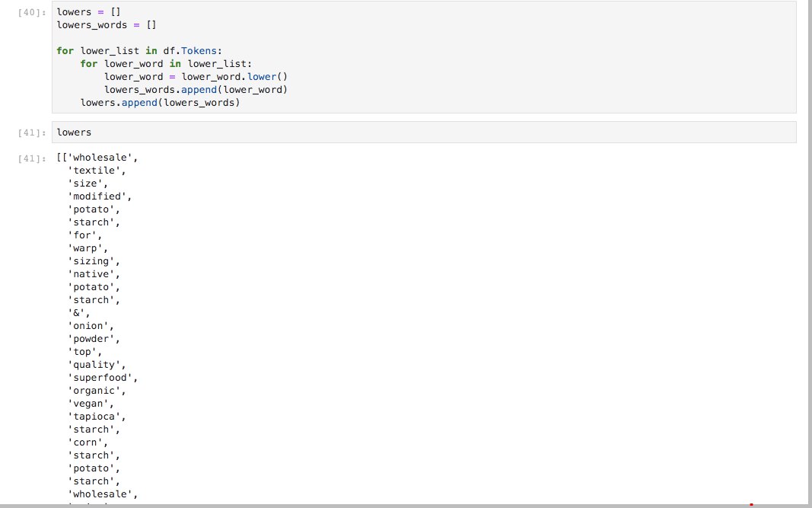Image resolution: width=812 pixels, height=508 pixels.
Task: Click the 'tapioca' output entry
Action: [97, 417]
